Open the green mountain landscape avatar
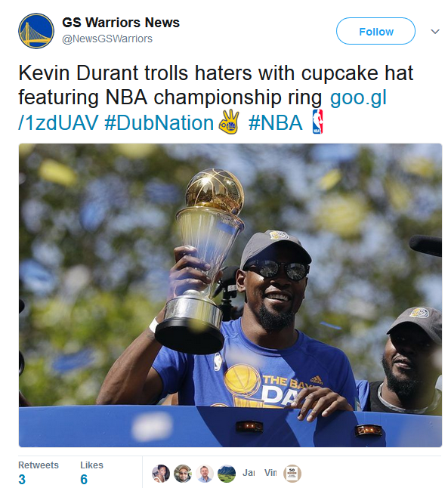Viewport: 448px width, 488px height. [x=227, y=474]
